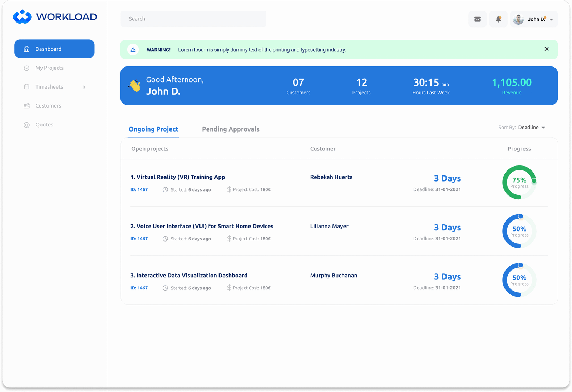Click the 75% progress ring
This screenshot has width=572, height=392.
point(519,182)
